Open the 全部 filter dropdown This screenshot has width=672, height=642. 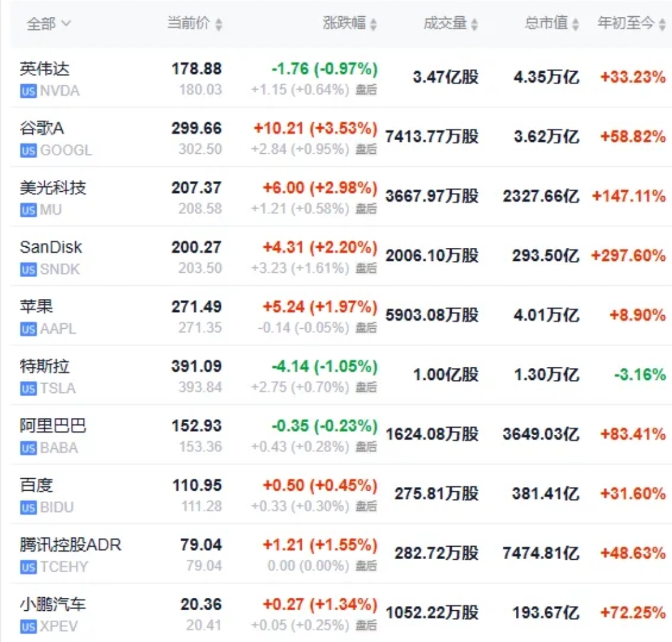(49, 24)
